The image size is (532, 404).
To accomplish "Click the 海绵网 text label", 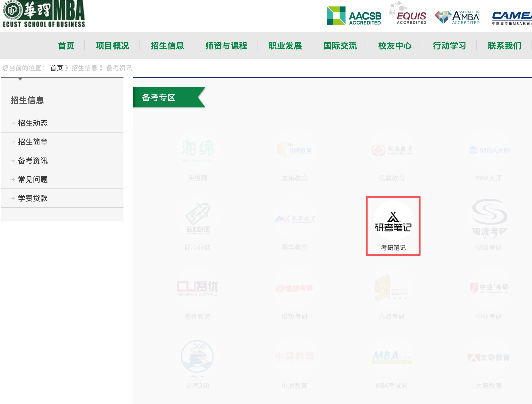I will pos(197,178).
